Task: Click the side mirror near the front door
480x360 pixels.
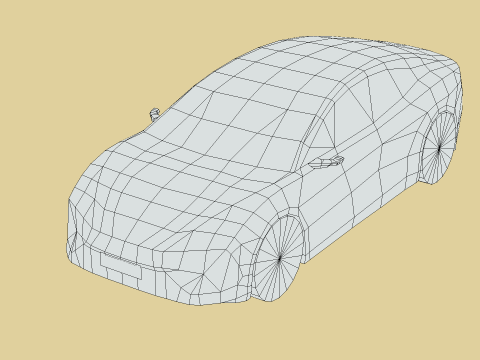Action: click(326, 162)
